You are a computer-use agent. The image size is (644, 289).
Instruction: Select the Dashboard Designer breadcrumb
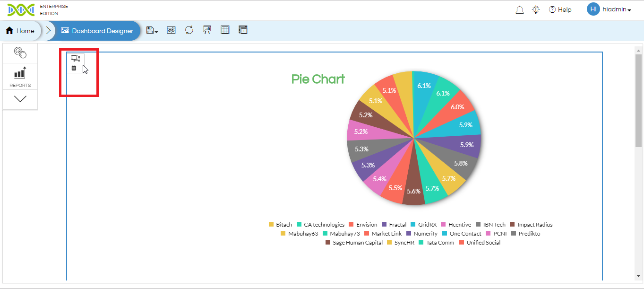pos(97,31)
